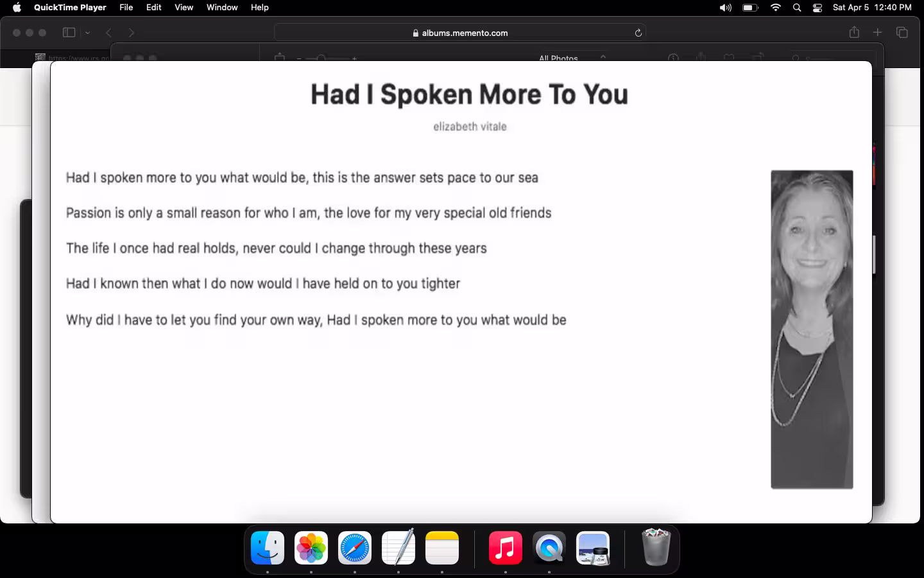The width and height of the screenshot is (924, 578).
Task: Click the line starting "Had I known then"
Action: (x=263, y=284)
